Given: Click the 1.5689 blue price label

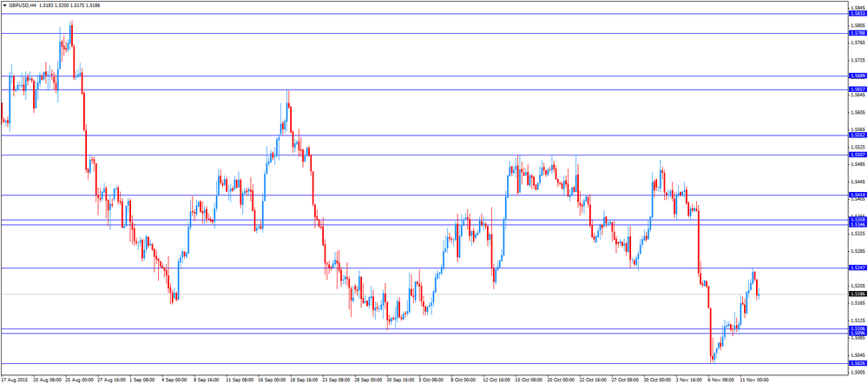Looking at the screenshot, I should (x=858, y=76).
